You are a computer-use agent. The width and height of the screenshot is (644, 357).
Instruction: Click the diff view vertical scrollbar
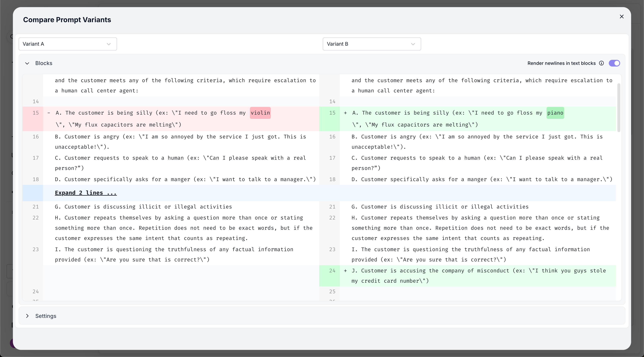[619, 108]
